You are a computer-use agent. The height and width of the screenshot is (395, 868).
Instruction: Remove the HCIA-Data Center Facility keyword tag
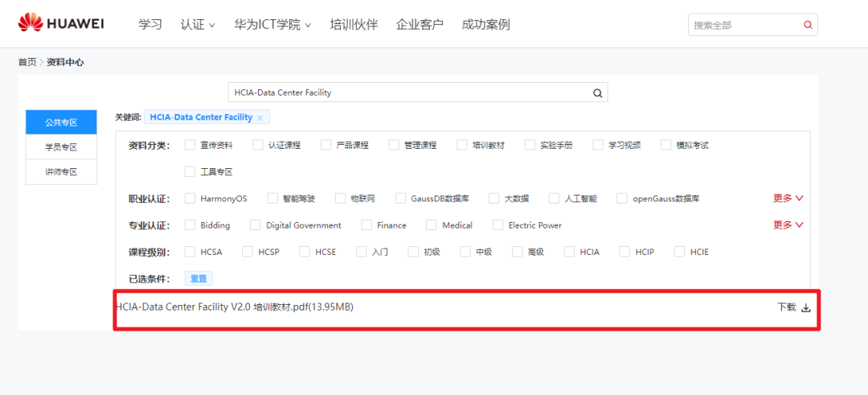[x=260, y=118]
